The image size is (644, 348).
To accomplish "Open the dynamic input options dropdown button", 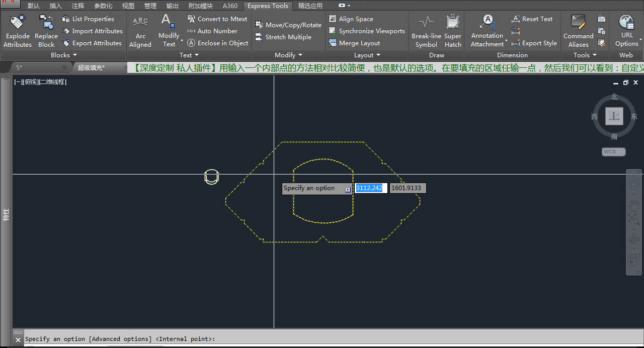I will [x=348, y=189].
